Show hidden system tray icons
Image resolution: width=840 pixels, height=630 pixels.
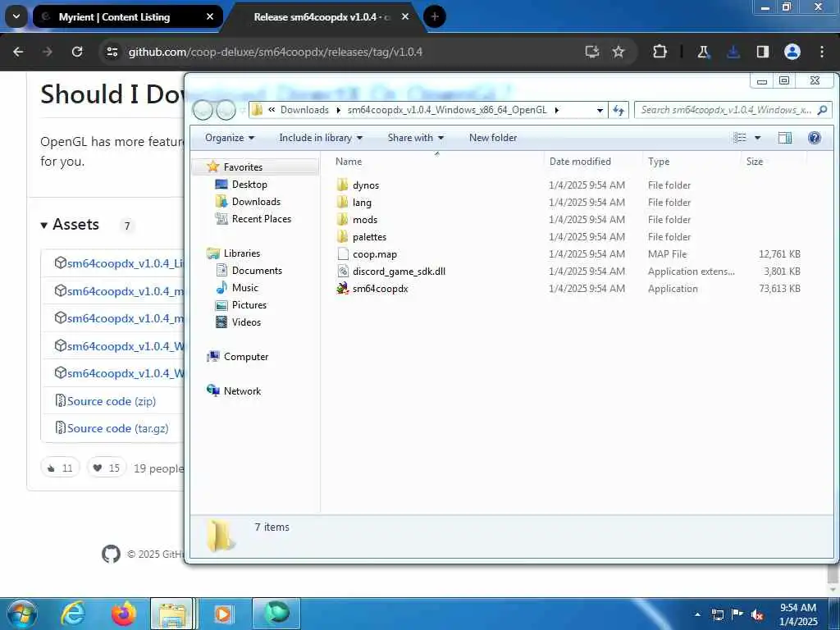tap(698, 614)
